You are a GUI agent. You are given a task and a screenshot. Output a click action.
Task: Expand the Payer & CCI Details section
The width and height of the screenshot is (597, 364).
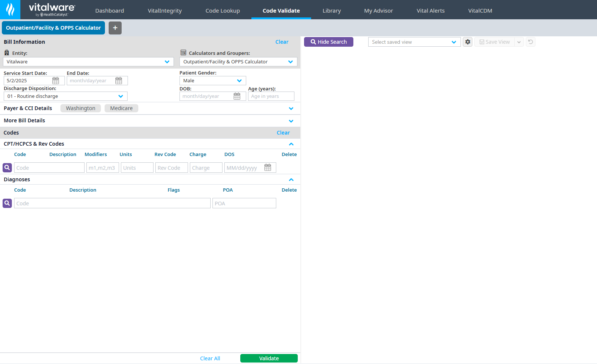coord(291,109)
